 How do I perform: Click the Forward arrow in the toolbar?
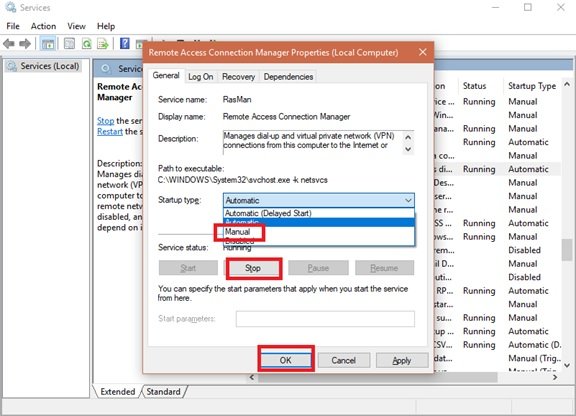(x=25, y=44)
